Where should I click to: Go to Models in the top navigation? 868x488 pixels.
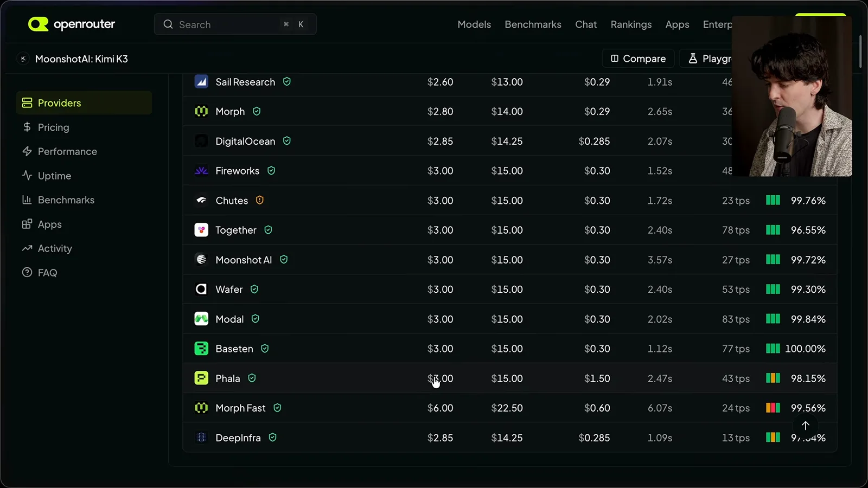pos(474,24)
